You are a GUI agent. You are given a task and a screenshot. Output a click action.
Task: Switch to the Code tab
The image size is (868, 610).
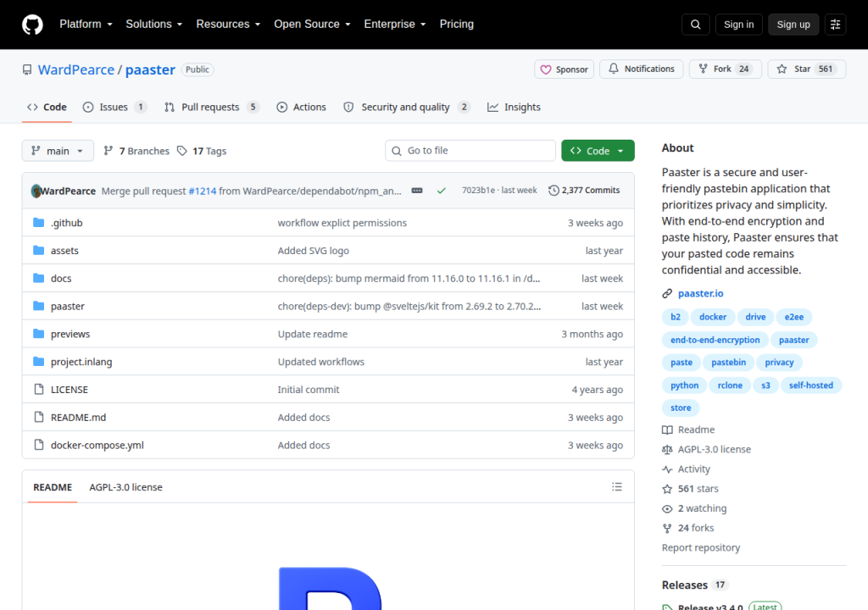click(x=47, y=108)
